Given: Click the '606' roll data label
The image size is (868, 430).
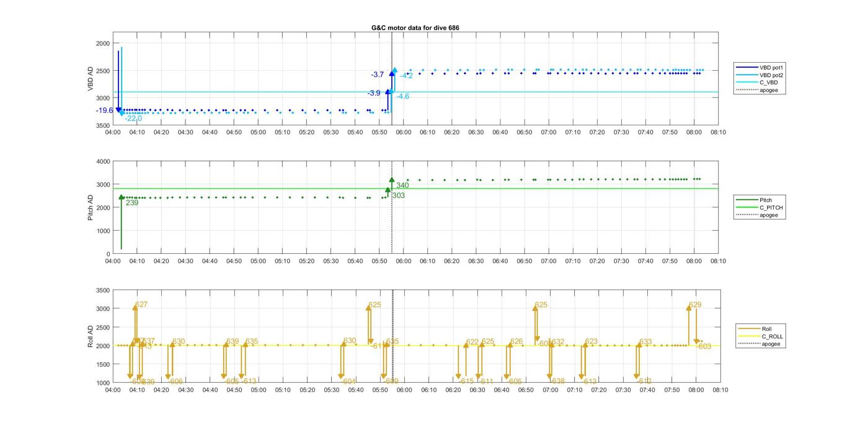Looking at the screenshot, I should pyautogui.click(x=177, y=382).
